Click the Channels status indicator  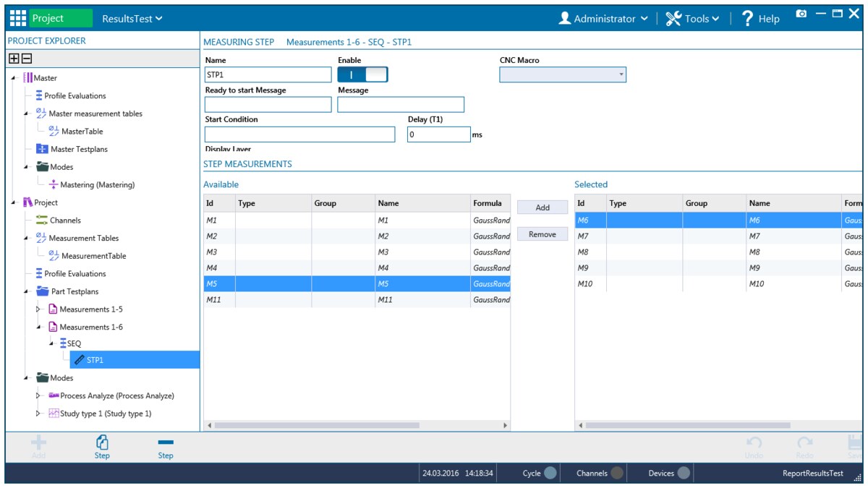point(616,474)
